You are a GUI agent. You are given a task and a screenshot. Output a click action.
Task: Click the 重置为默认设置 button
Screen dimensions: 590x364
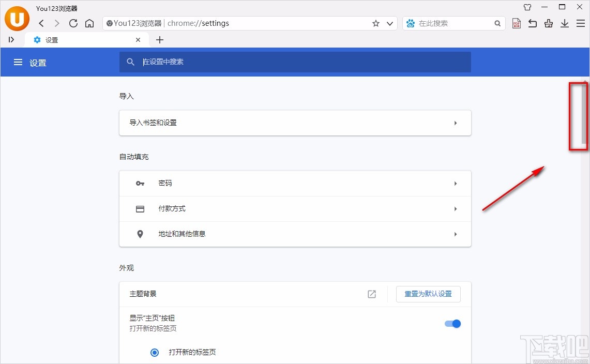pos(428,294)
